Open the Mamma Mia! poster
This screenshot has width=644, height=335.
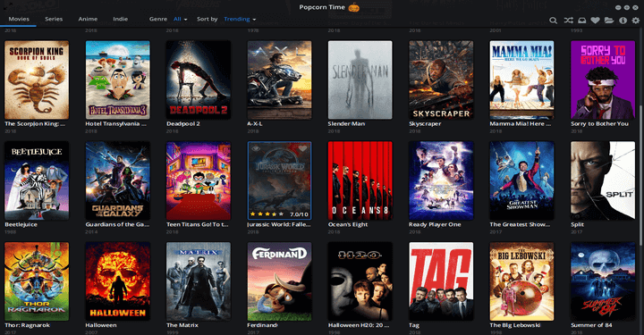click(x=521, y=80)
